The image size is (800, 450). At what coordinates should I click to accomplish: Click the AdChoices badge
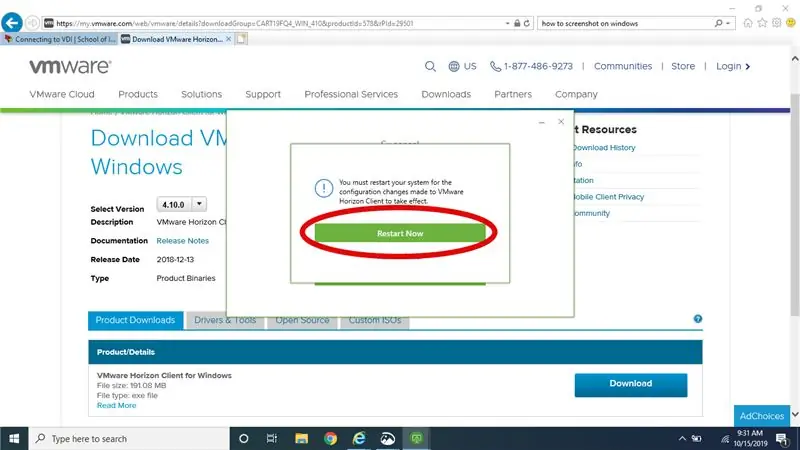coord(761,416)
